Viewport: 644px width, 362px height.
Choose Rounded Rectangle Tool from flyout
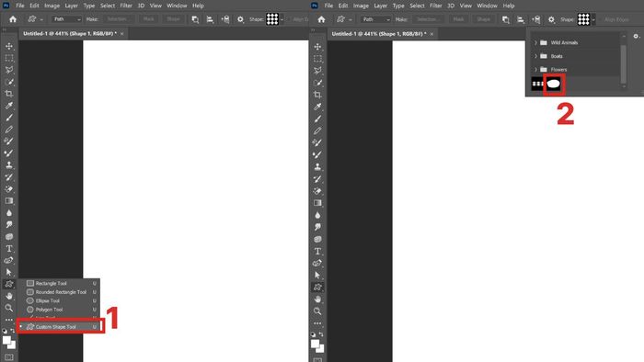(x=60, y=292)
